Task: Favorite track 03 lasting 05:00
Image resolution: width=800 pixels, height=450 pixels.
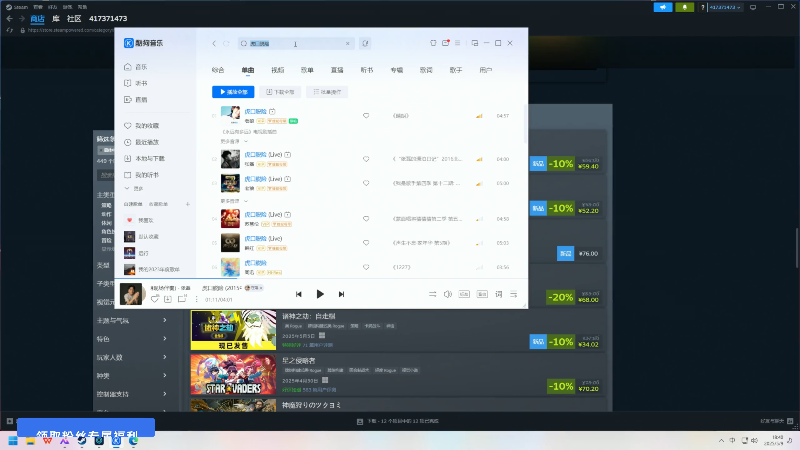Action: [x=366, y=183]
